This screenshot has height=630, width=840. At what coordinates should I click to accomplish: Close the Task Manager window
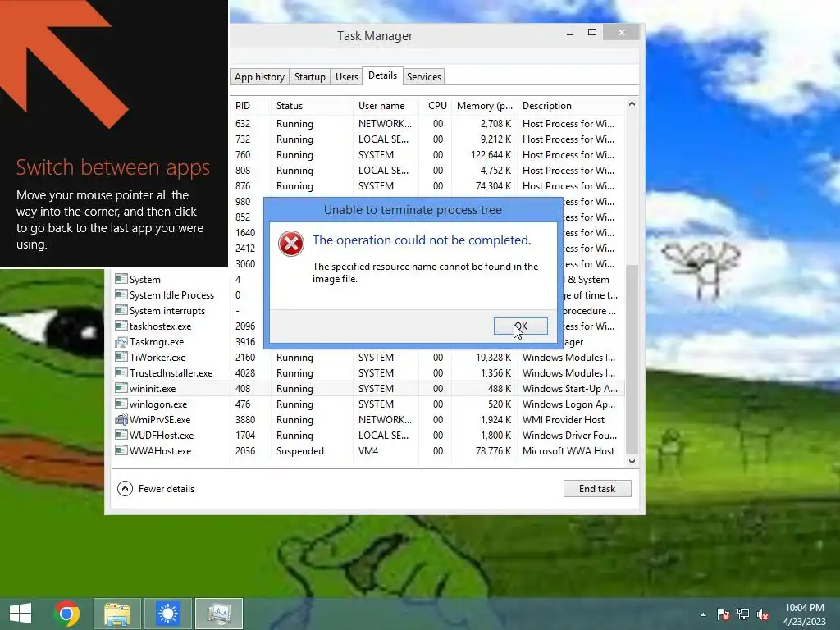(622, 32)
